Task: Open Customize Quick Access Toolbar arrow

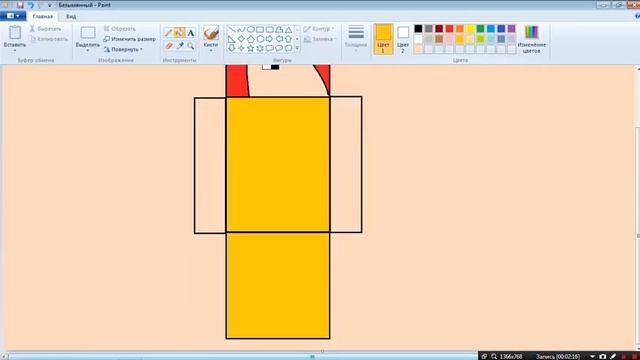Action: pyautogui.click(x=50, y=5)
